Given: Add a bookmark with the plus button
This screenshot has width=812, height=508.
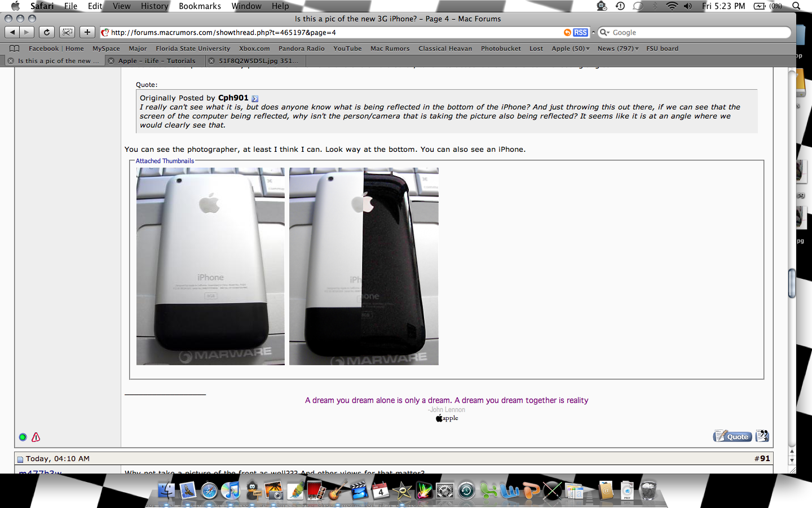Looking at the screenshot, I should (x=87, y=32).
